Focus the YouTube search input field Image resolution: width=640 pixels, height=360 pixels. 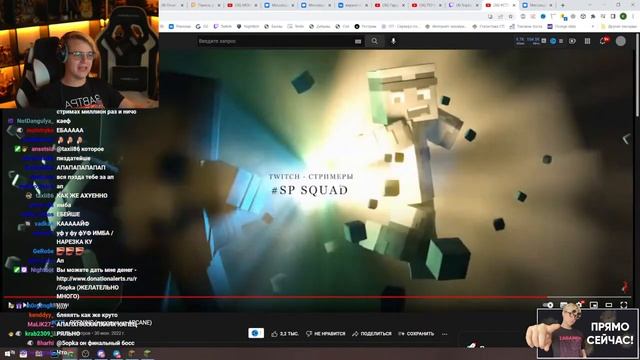coord(276,41)
